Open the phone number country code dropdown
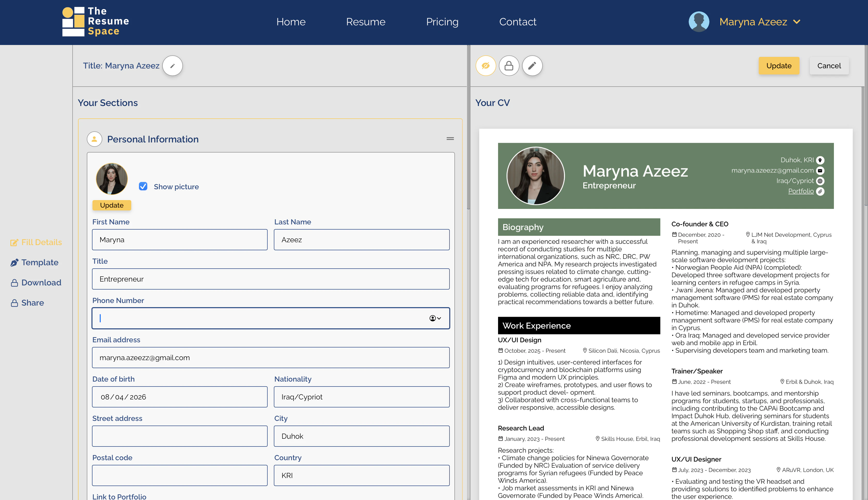This screenshot has height=500, width=868. click(435, 318)
